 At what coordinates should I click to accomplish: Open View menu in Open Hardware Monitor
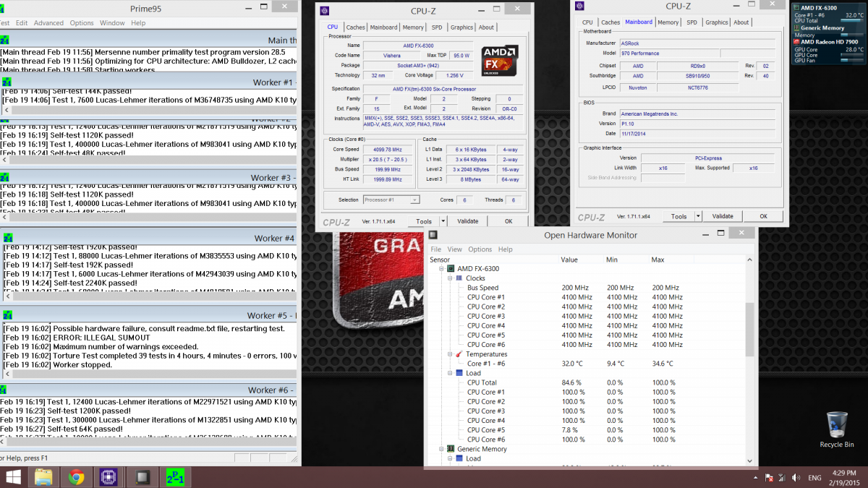click(454, 249)
